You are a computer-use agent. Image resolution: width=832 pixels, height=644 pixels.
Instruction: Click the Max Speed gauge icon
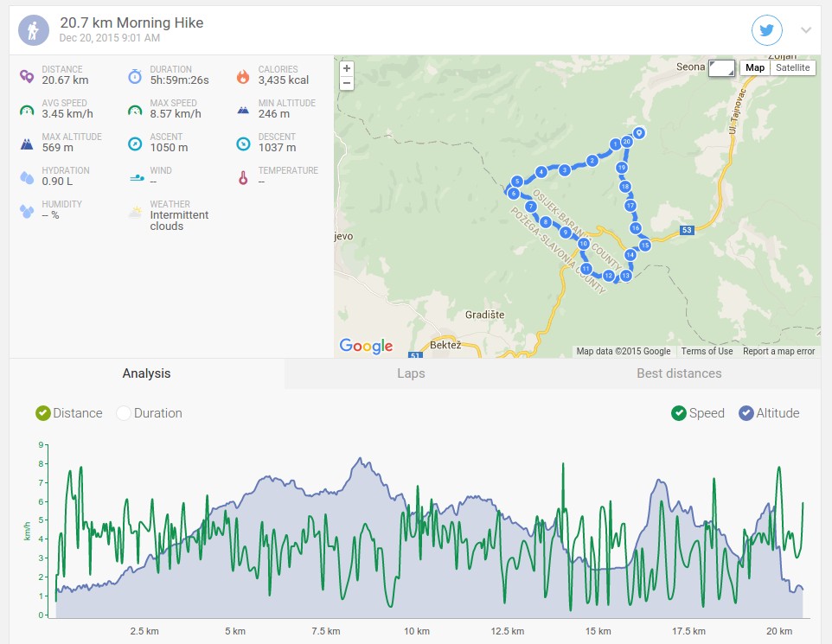click(x=135, y=111)
